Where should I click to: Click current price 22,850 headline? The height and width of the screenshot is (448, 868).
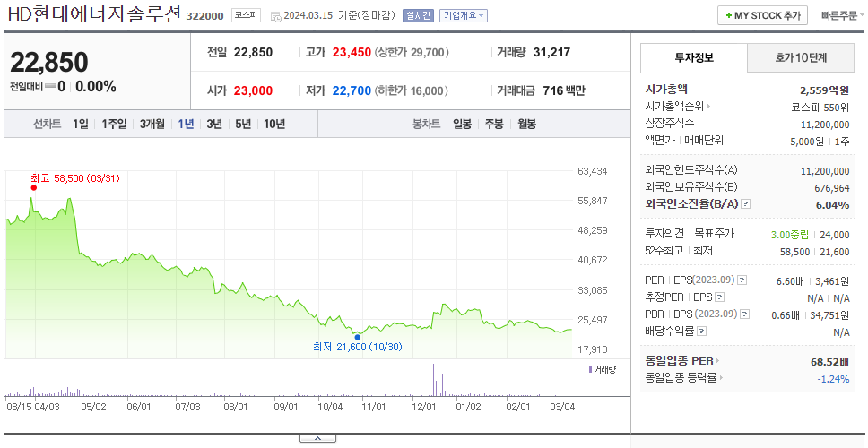coord(49,62)
